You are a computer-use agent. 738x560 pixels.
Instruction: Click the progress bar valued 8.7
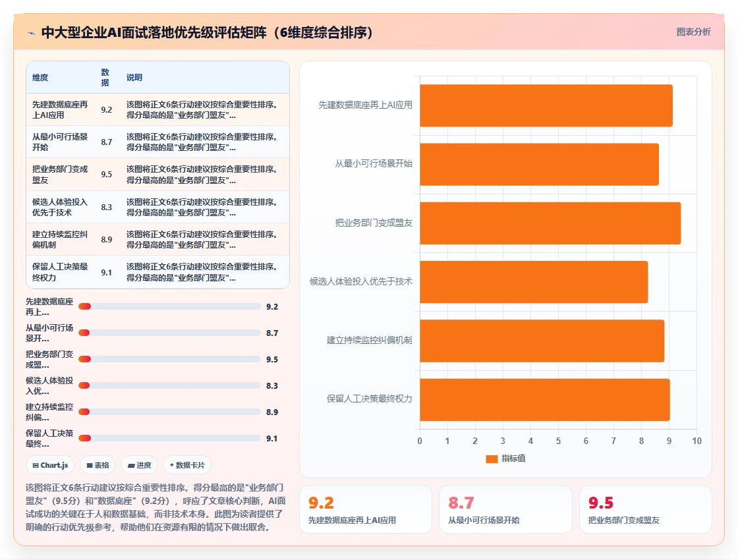(169, 333)
